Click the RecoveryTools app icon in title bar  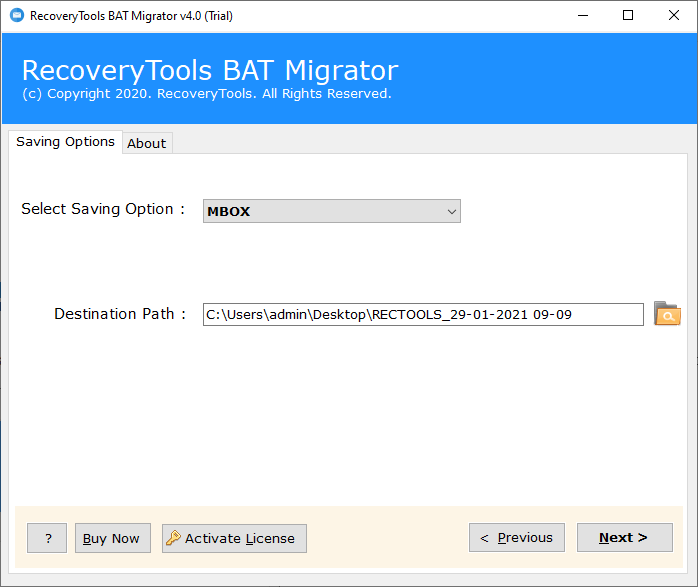click(17, 16)
